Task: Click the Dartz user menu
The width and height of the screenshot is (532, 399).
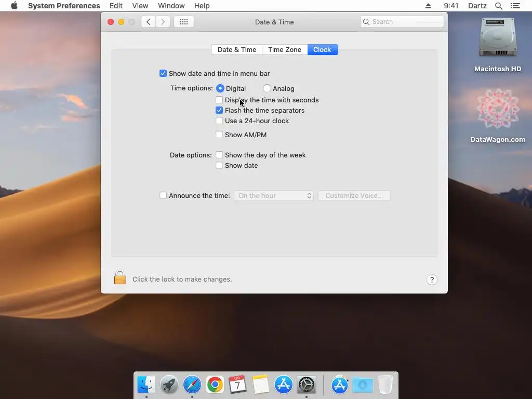Action: [x=477, y=6]
